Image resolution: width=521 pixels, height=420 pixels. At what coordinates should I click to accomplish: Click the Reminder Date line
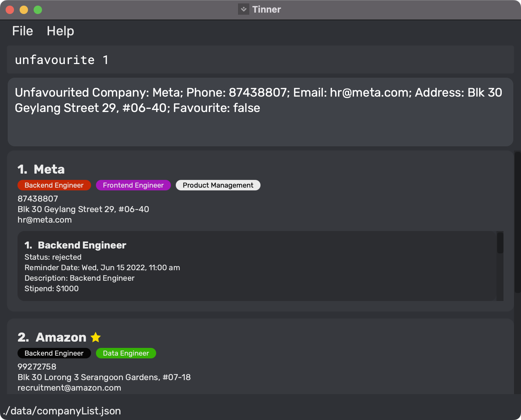pos(102,267)
